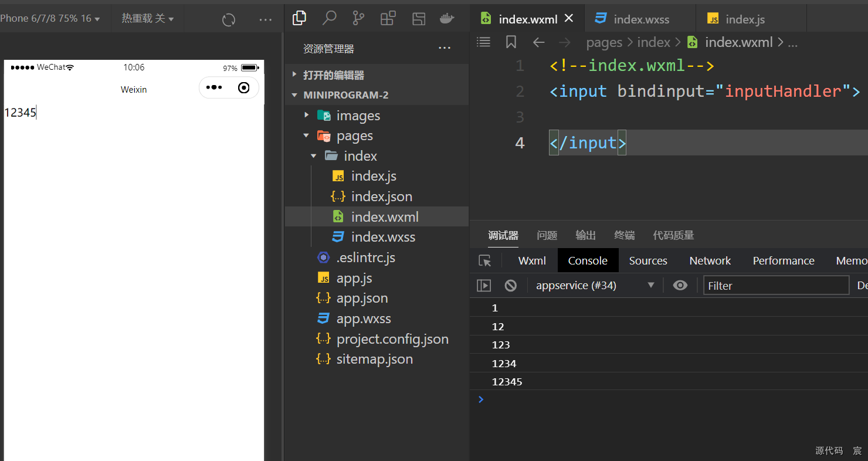Clear the console with the ban icon

[511, 286]
